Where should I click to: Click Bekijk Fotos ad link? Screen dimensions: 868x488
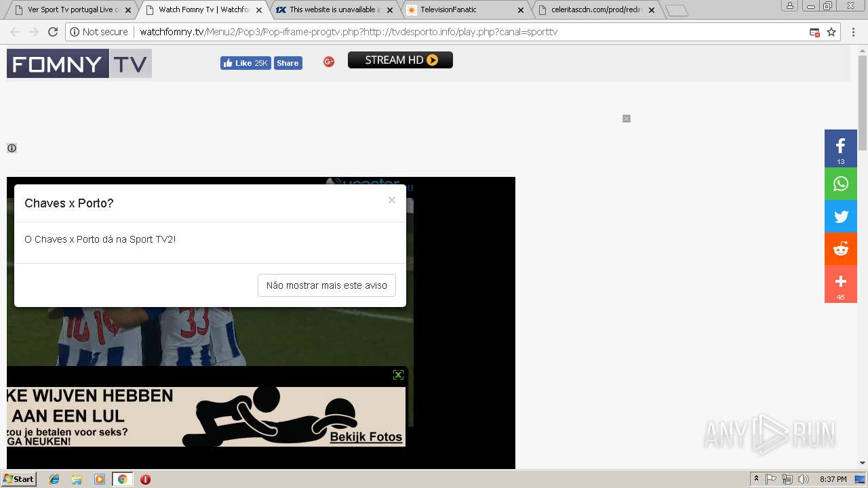(366, 437)
